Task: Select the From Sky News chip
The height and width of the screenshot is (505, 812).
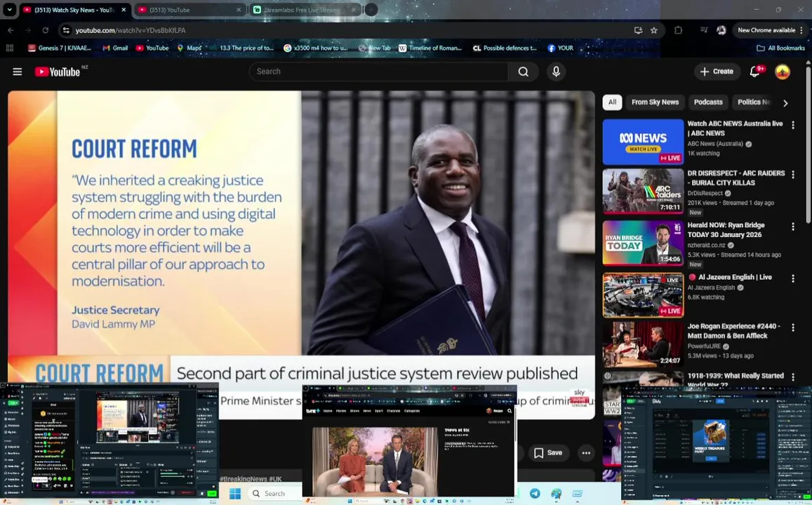Action: click(x=655, y=102)
